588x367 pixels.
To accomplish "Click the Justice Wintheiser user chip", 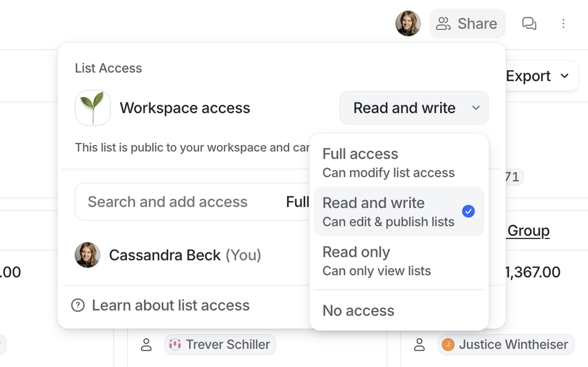I will (506, 344).
